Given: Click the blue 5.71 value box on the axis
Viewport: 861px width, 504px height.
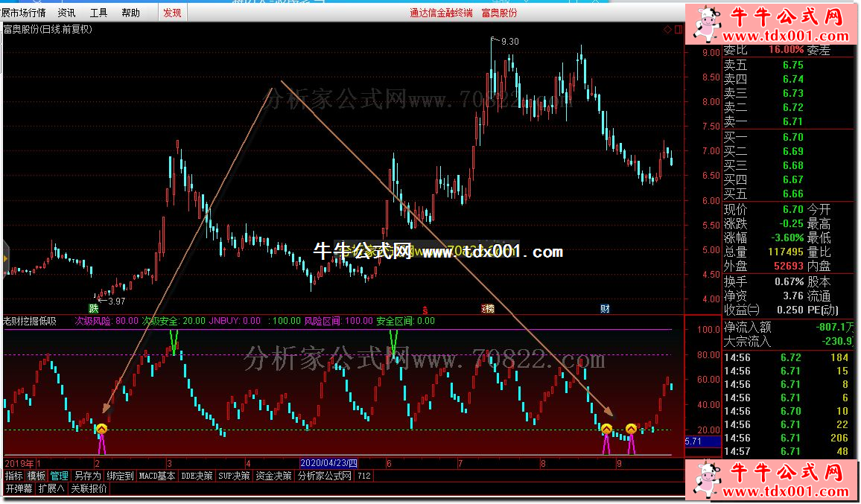Looking at the screenshot, I should click(x=702, y=441).
